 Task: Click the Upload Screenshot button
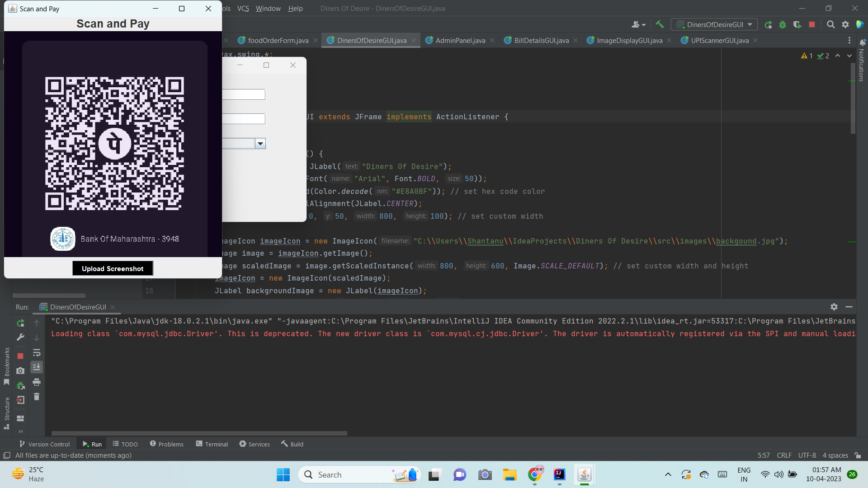[113, 268]
